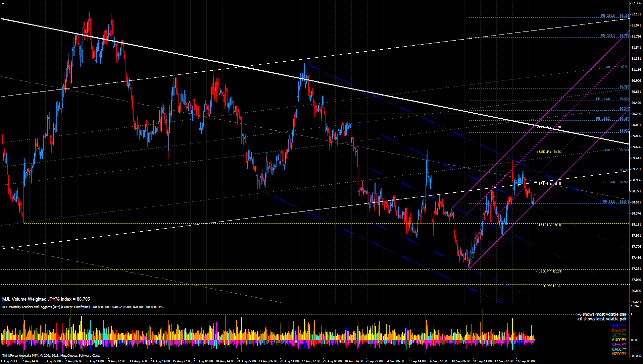Click the USDJPY legend entry in volatility panel
Screen dimensions: 643x364
[619, 330]
